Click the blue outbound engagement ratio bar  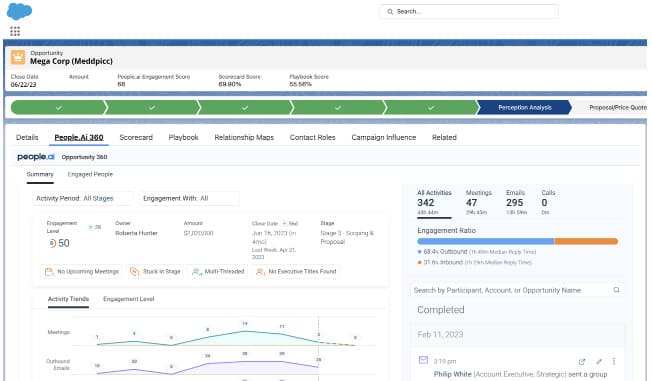click(x=486, y=241)
